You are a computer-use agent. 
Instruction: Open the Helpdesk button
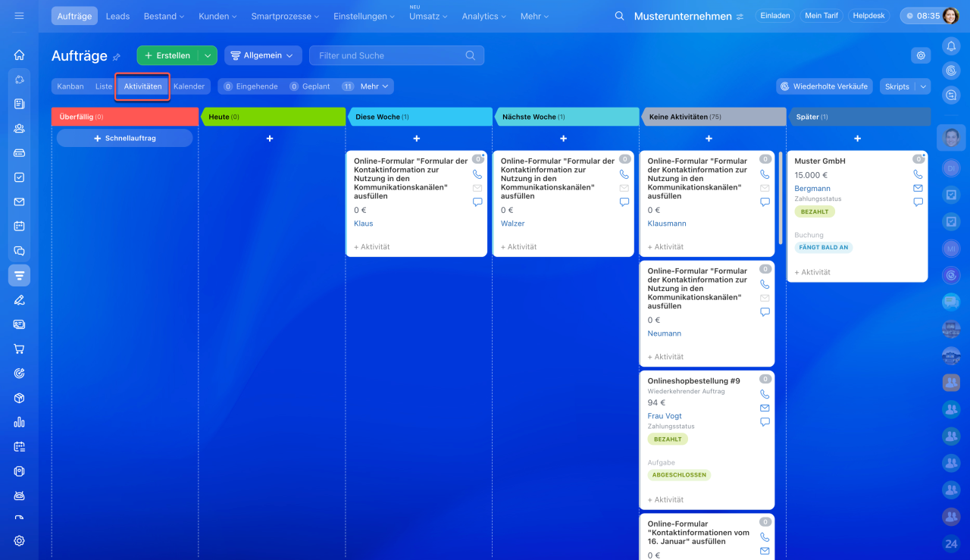(x=869, y=16)
